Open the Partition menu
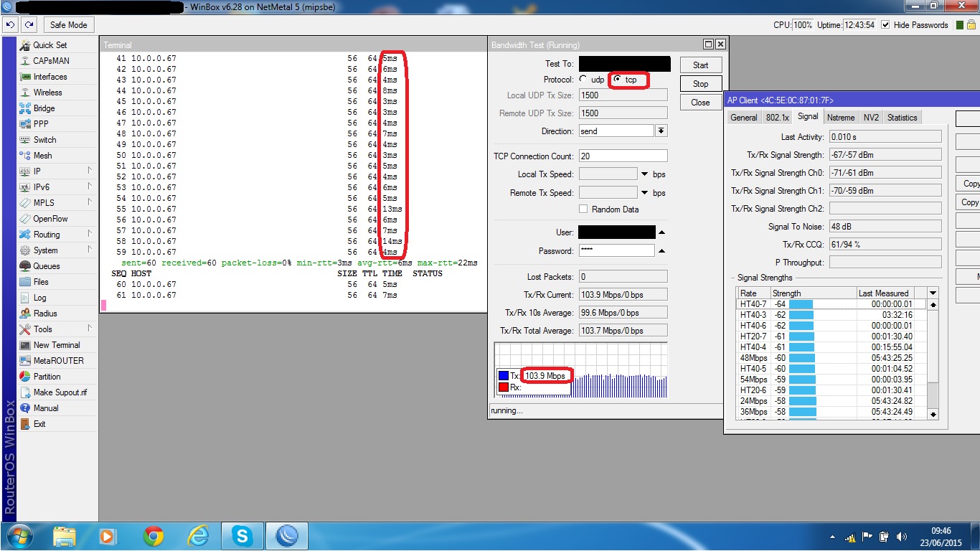 47,377
